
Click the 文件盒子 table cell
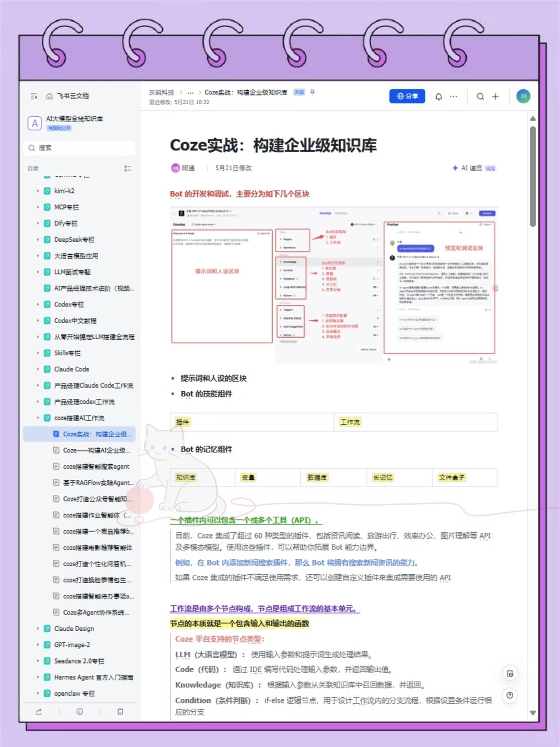[465, 477]
